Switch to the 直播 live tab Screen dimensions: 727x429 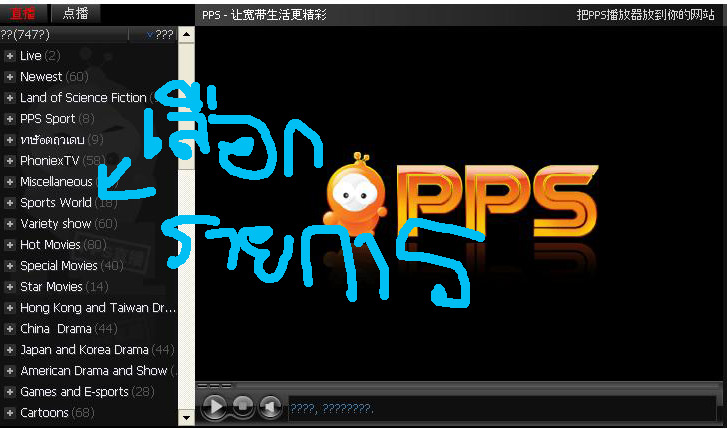click(x=23, y=14)
